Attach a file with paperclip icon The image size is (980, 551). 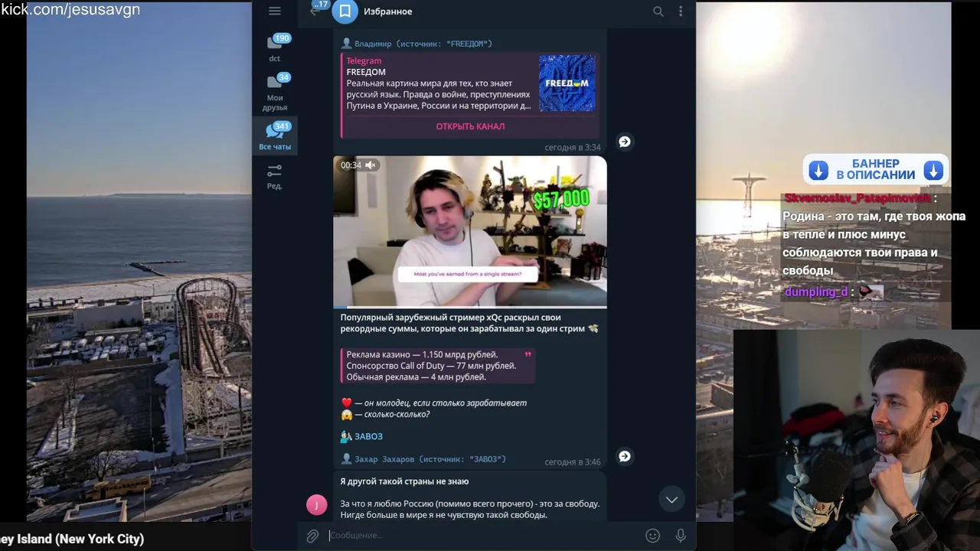click(312, 536)
